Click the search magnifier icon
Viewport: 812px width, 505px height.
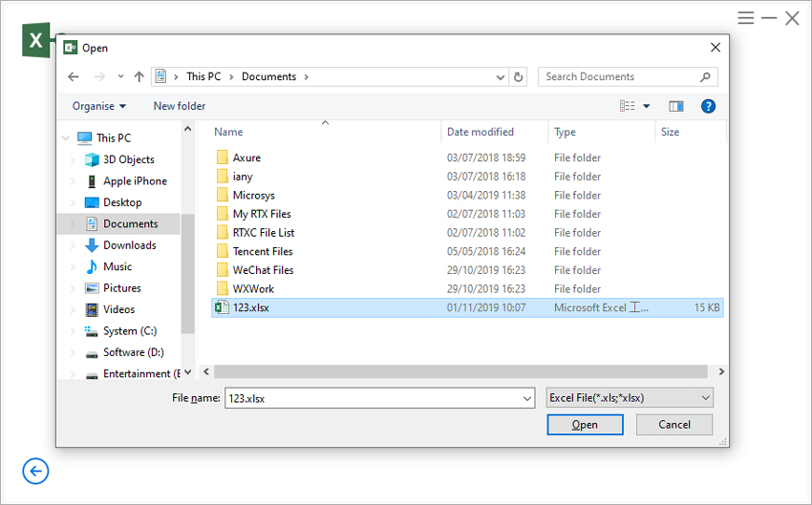pyautogui.click(x=705, y=77)
